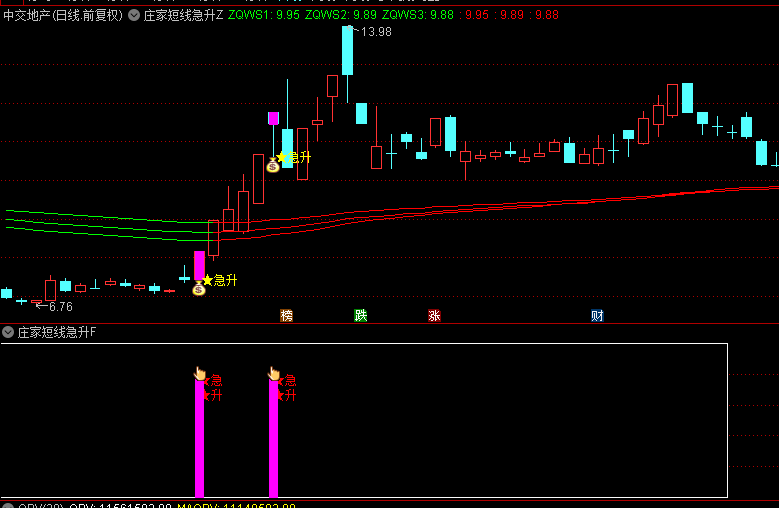Click the ZQWS2: 9.89 readout
The image size is (779, 508).
341,15
